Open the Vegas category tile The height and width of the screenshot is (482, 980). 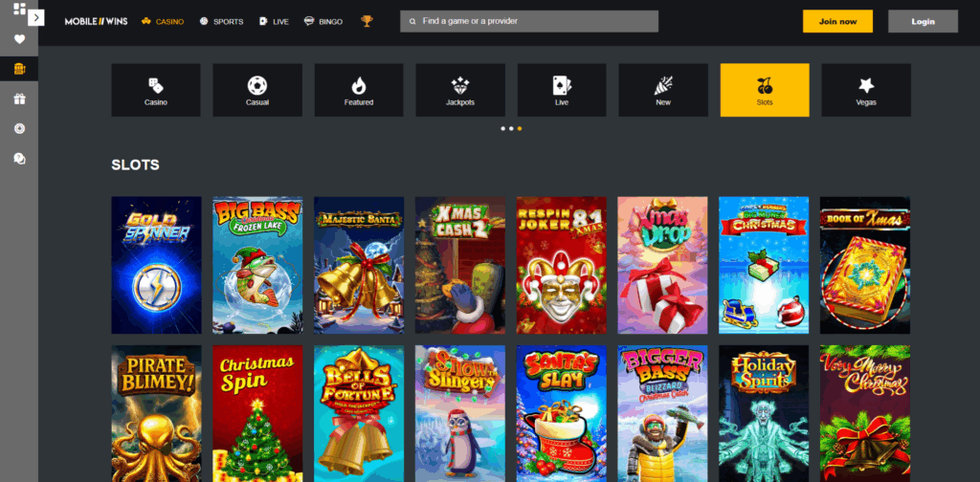[x=866, y=90]
